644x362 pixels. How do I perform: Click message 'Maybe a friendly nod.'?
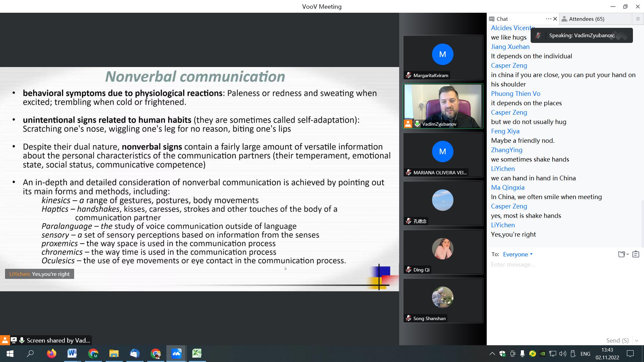(x=523, y=141)
